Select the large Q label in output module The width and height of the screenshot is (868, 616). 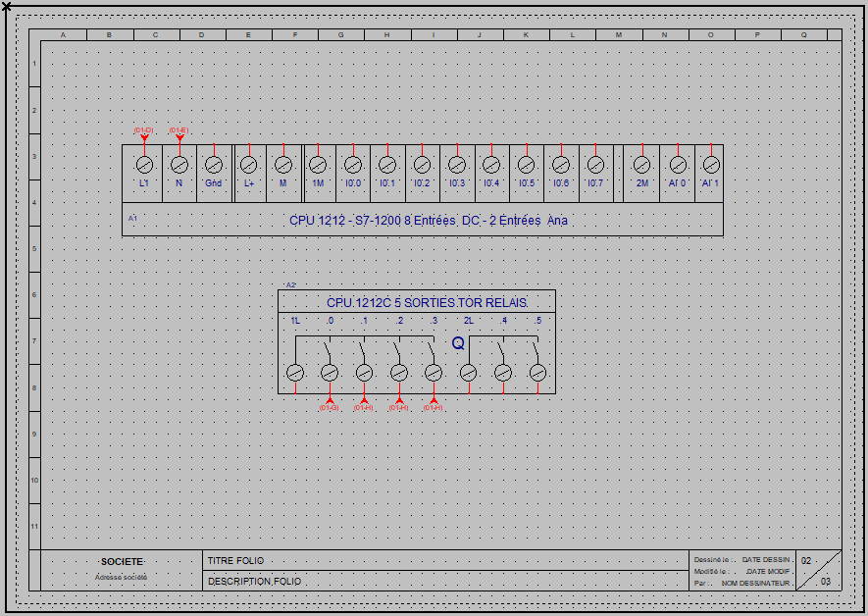457,343
